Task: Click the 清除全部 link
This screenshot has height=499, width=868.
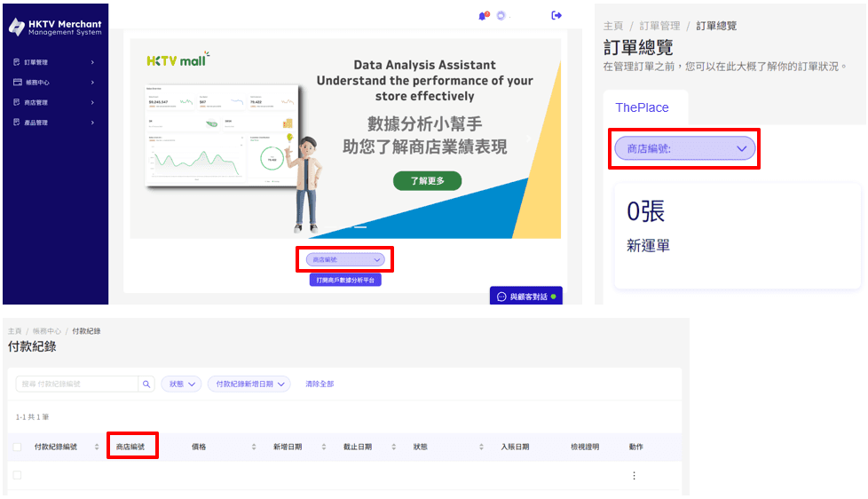Action: (x=320, y=384)
